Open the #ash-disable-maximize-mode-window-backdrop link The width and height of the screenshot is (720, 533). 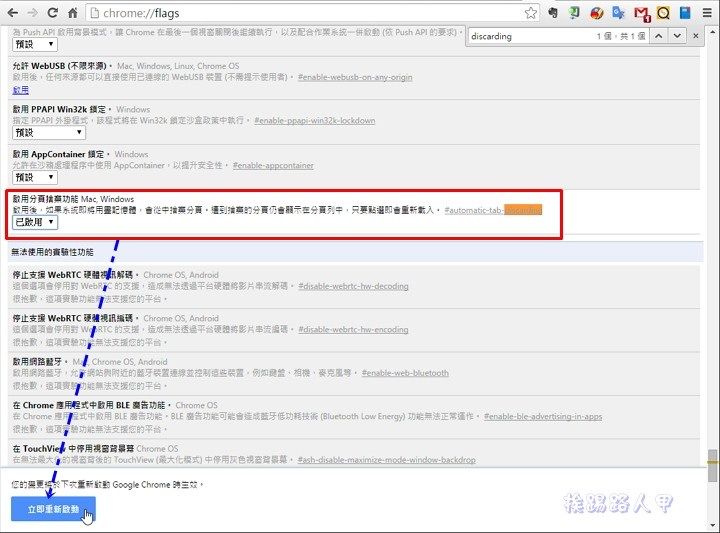pos(386,460)
